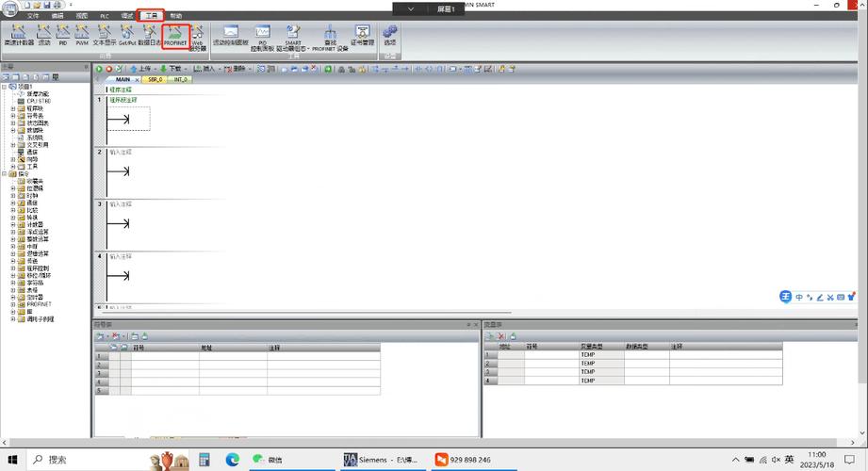Screen dimensions: 868x471
Task: Click network 2 comment field
Action: click(x=121, y=153)
